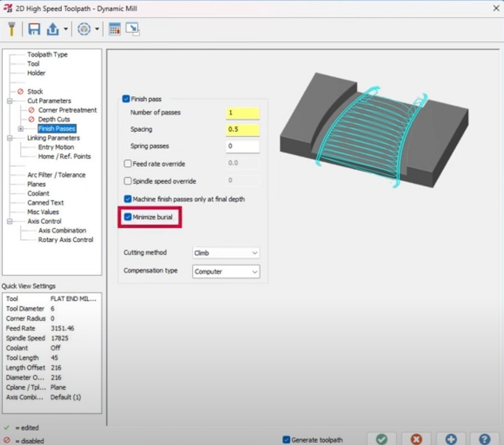Screen dimensions: 504x445
Task: Open the Cut Parameters page
Action: pyautogui.click(x=49, y=101)
